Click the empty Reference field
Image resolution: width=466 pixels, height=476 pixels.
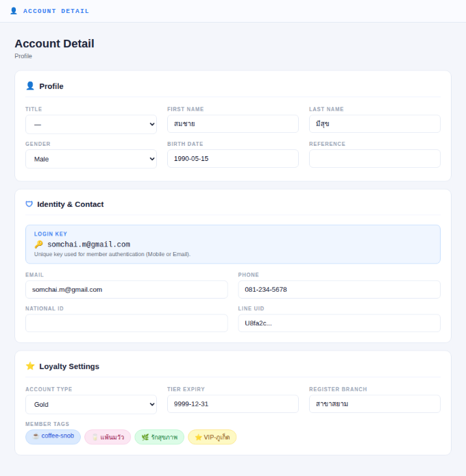(375, 158)
